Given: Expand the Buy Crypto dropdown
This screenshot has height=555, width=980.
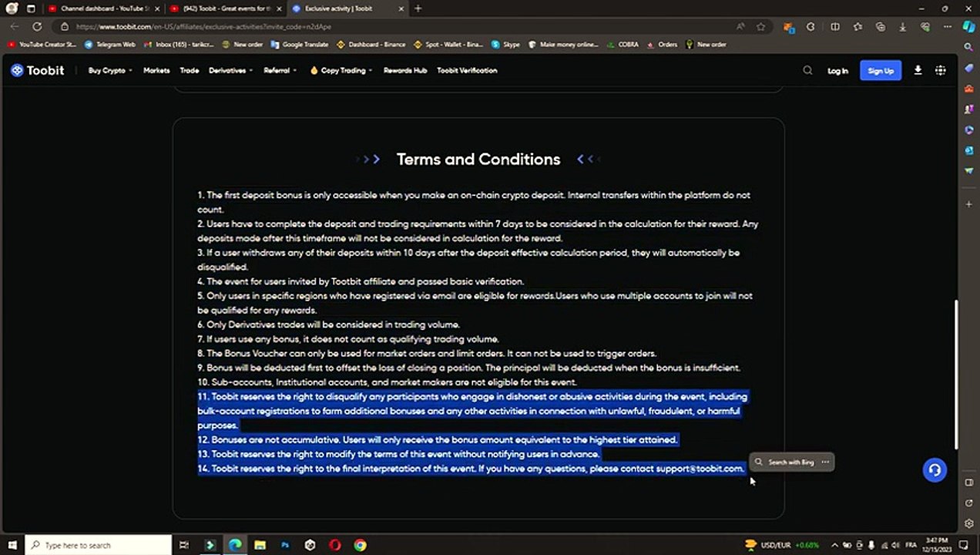Looking at the screenshot, I should pyautogui.click(x=110, y=70).
